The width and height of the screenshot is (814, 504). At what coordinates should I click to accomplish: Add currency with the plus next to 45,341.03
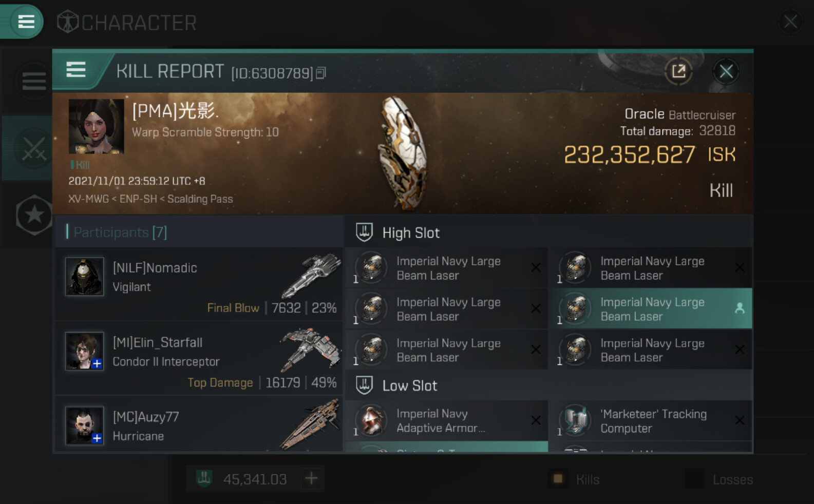tap(311, 479)
